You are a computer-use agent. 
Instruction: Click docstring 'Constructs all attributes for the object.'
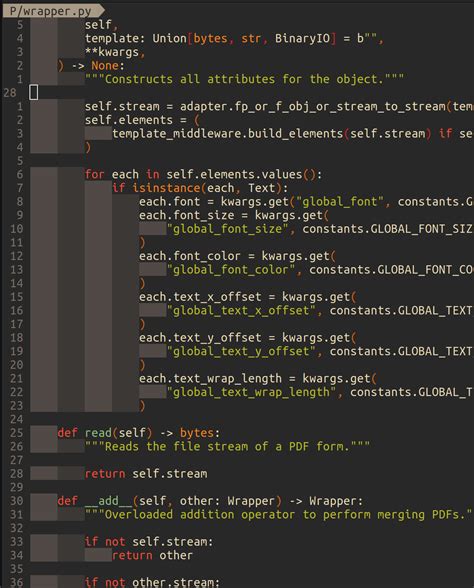(244, 79)
